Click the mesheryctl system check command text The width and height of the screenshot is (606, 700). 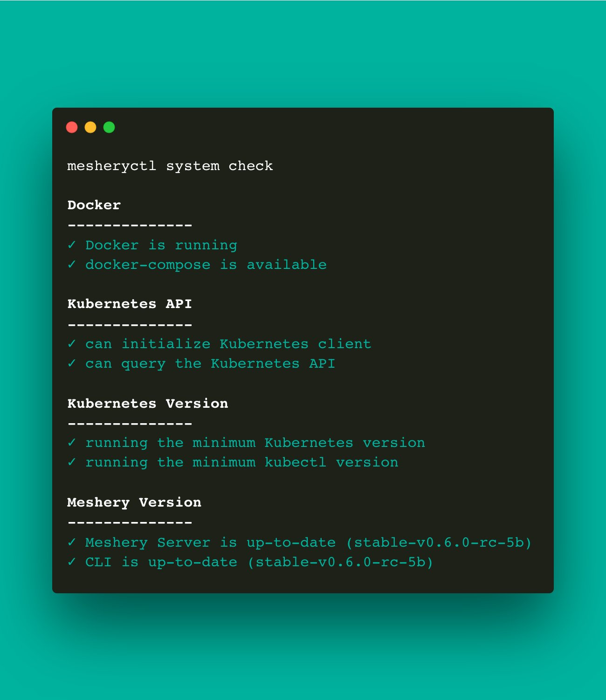point(171,165)
